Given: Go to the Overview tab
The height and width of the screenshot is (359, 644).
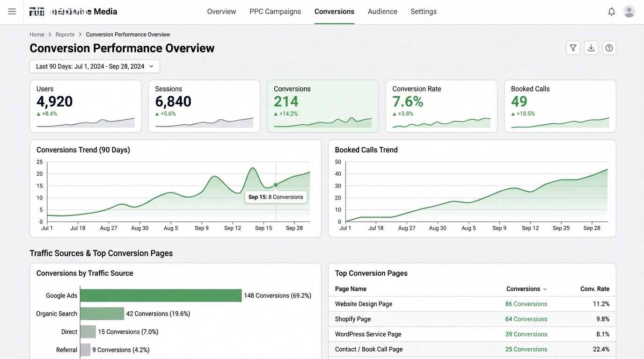Looking at the screenshot, I should [221, 11].
